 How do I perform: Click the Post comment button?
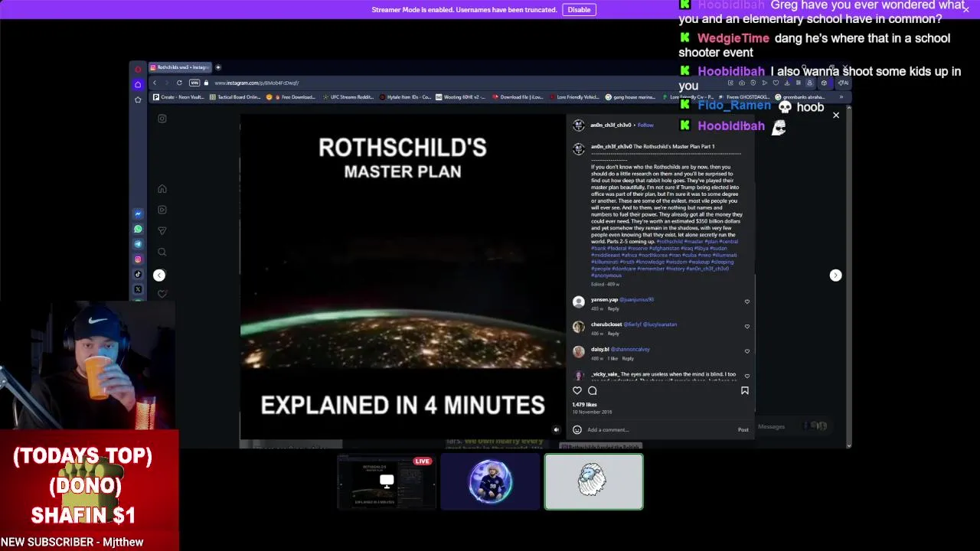click(743, 429)
